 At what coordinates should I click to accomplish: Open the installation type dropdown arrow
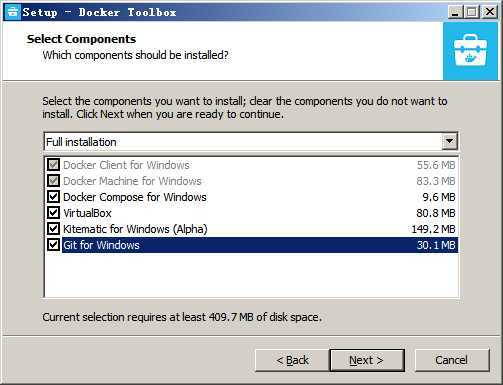(449, 142)
